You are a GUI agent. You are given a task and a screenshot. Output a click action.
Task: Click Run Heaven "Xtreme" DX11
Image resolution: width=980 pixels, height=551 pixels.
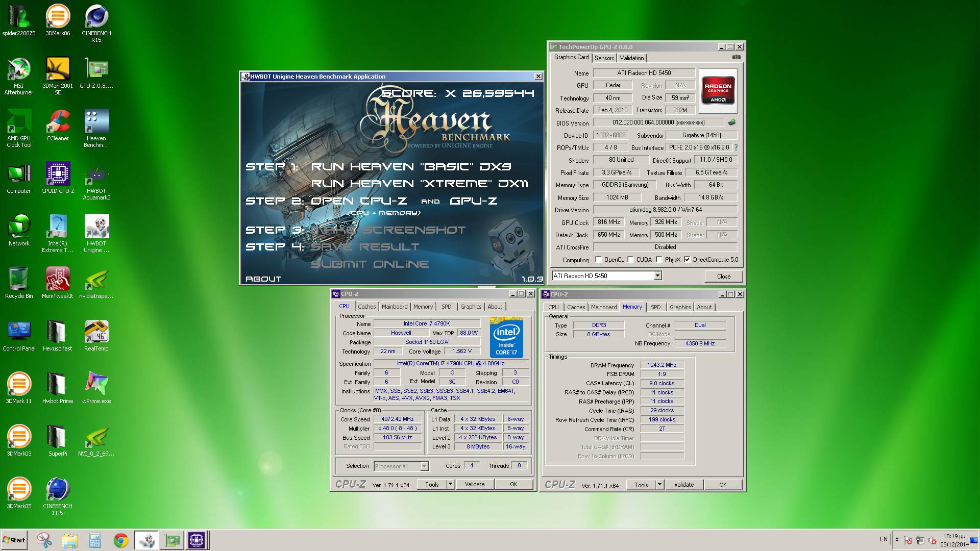tap(420, 184)
